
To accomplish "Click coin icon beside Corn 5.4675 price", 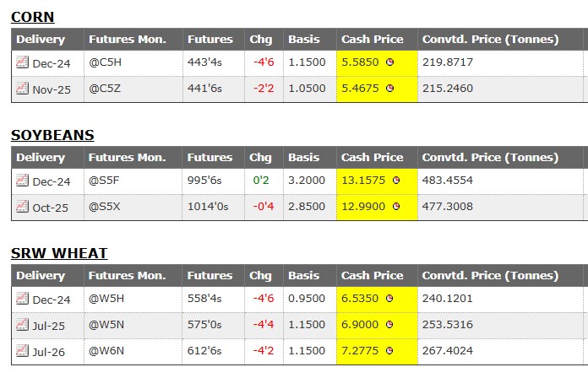I will tap(389, 89).
